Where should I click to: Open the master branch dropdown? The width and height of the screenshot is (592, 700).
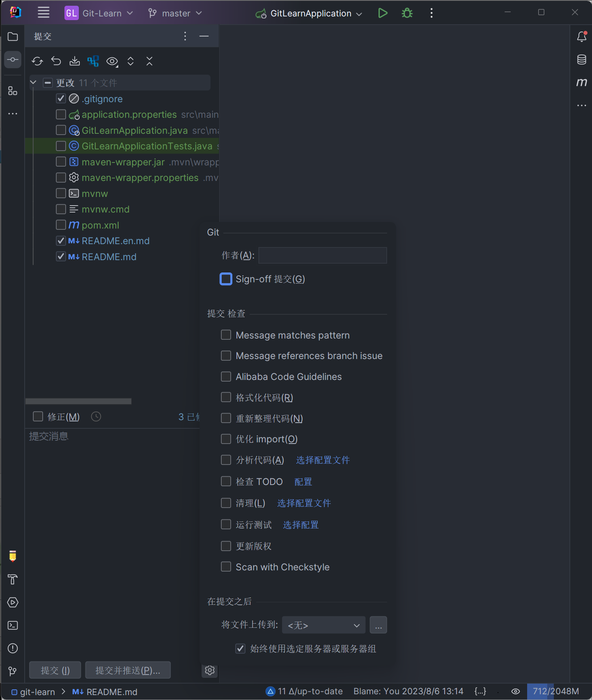pos(175,13)
